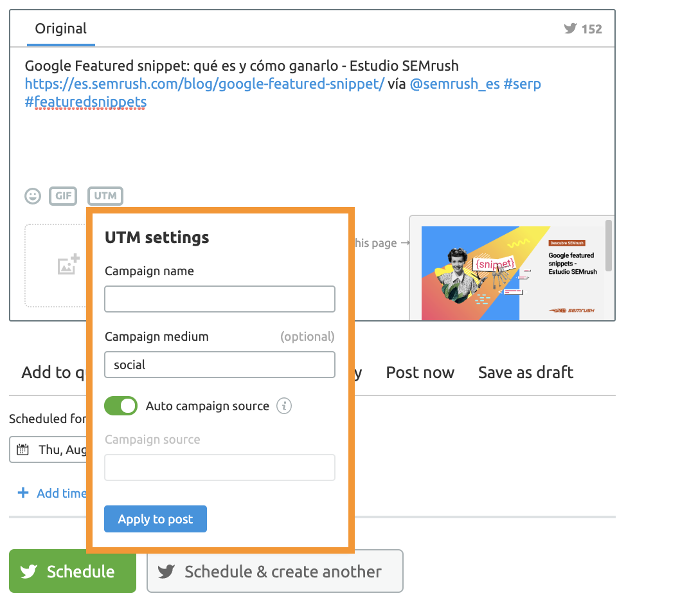Click Schedule & create another button
This screenshot has height=616, width=680.
pyautogui.click(x=274, y=572)
